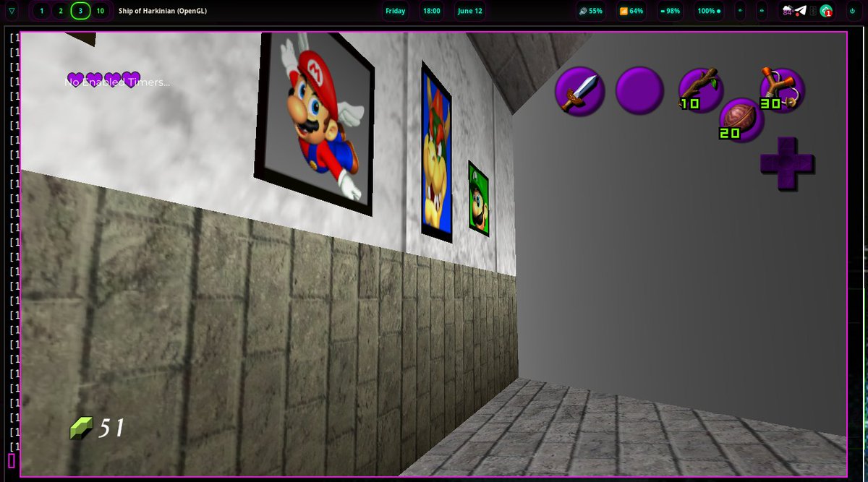This screenshot has width=868, height=482.
Task: Open the Telegram tray icon
Action: coord(800,11)
